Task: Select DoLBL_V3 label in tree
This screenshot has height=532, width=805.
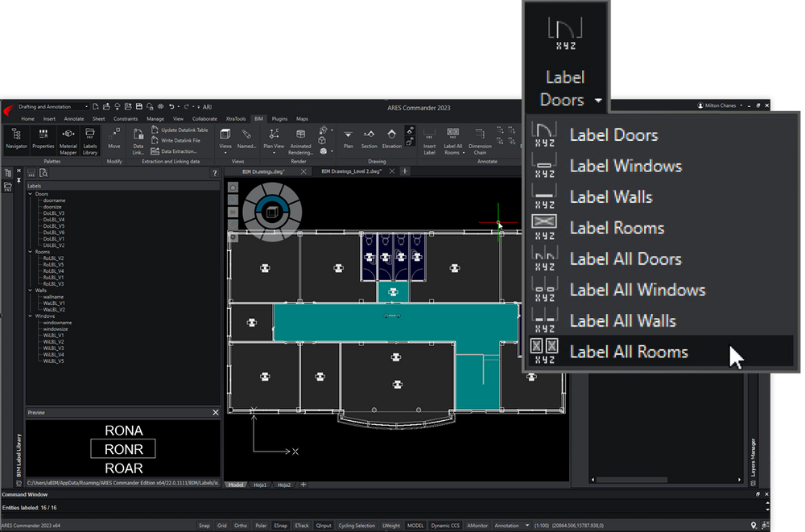Action: point(53,213)
